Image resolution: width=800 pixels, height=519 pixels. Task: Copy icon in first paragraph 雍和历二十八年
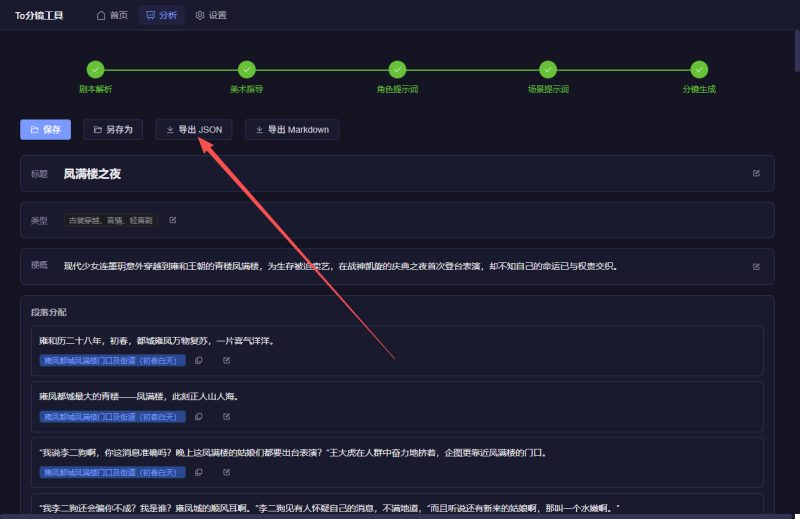[x=198, y=360]
